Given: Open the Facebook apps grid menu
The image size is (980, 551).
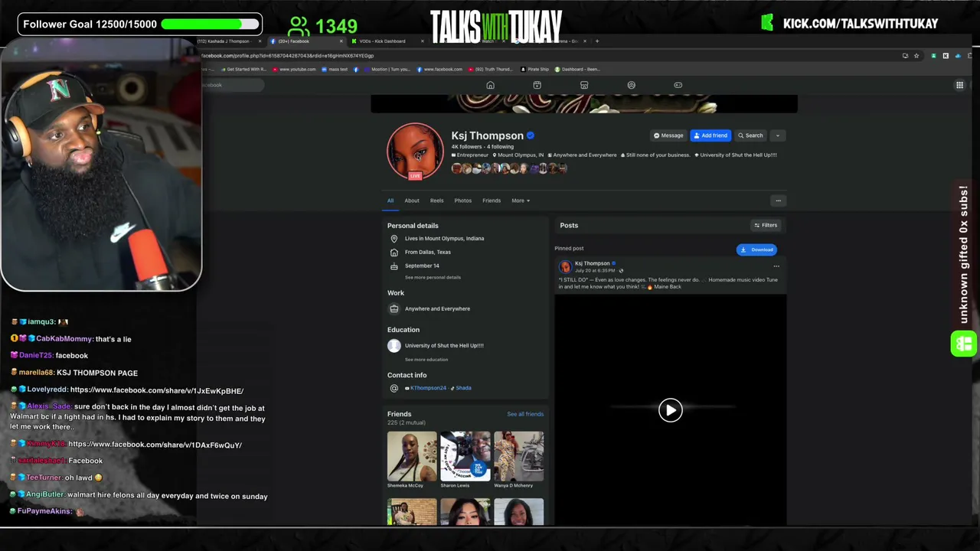Looking at the screenshot, I should (x=959, y=85).
